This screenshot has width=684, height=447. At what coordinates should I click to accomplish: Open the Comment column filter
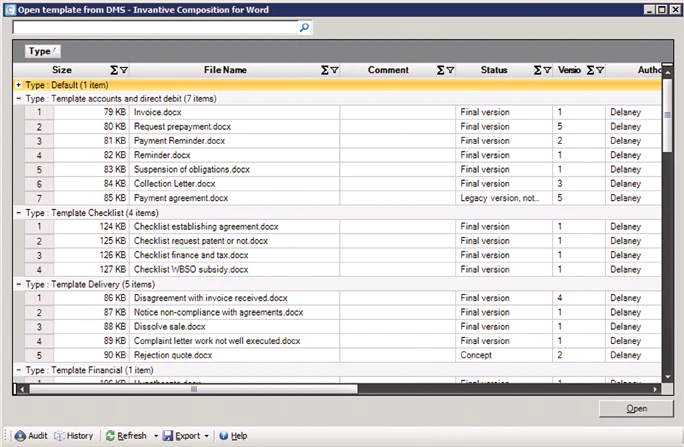tap(451, 70)
